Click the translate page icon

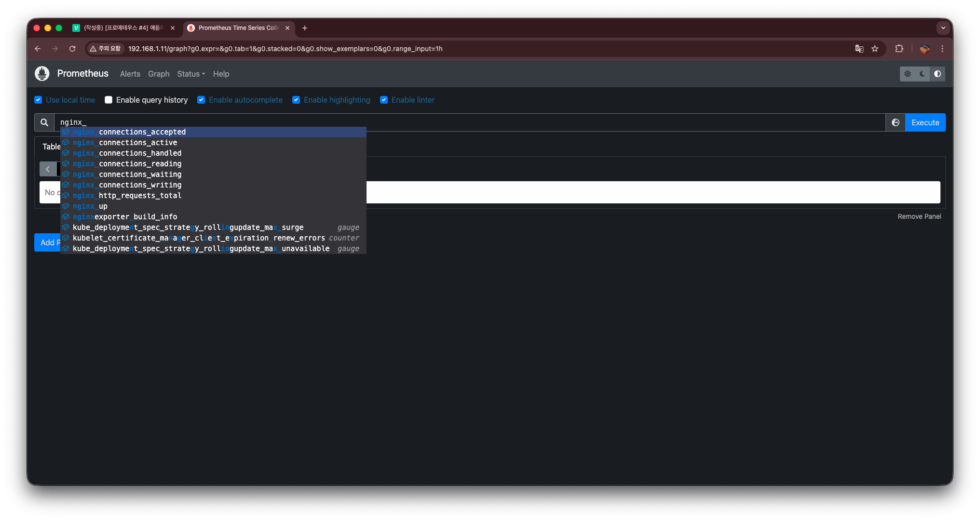[859, 49]
